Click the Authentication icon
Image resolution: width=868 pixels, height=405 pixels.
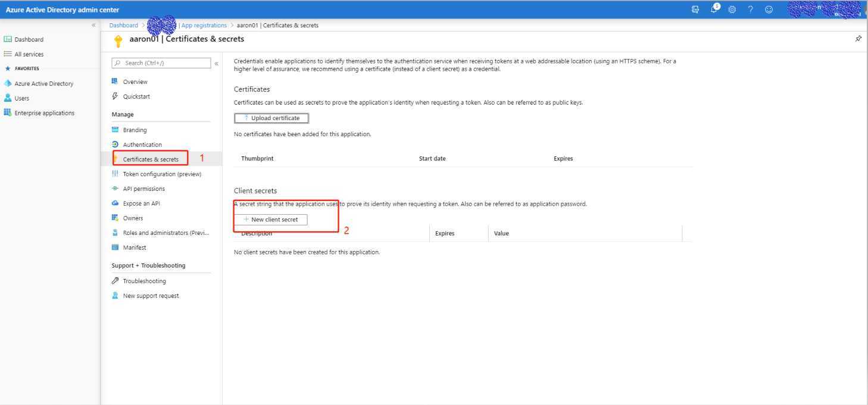tap(115, 145)
